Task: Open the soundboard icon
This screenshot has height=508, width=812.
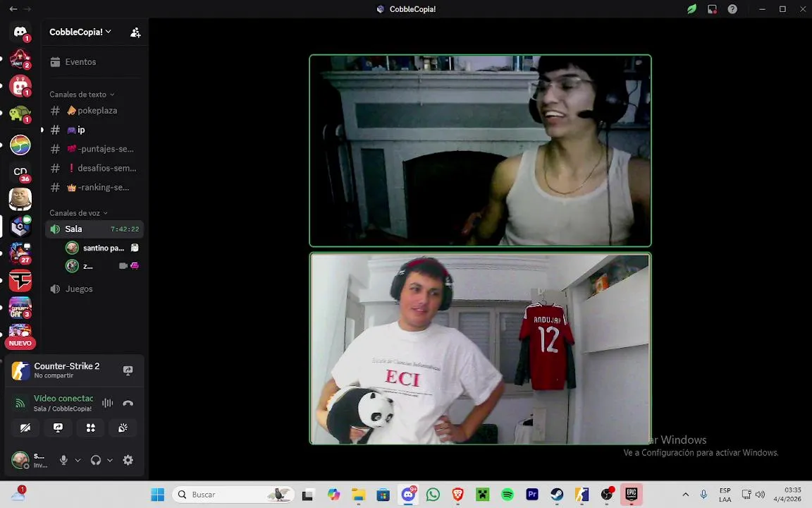Action: [123, 428]
